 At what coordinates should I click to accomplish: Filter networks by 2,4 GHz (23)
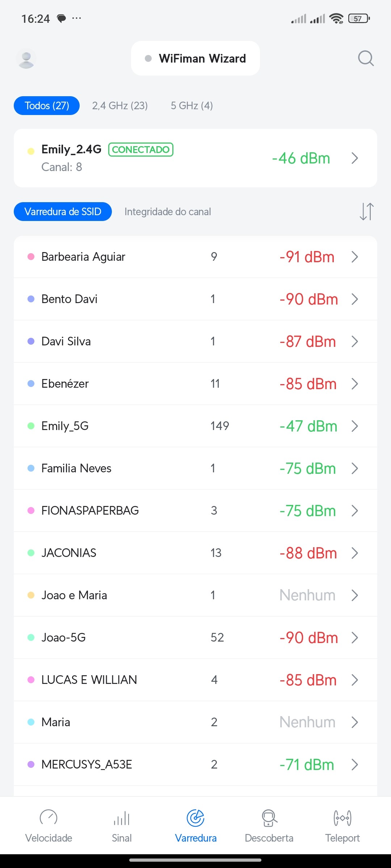click(120, 106)
